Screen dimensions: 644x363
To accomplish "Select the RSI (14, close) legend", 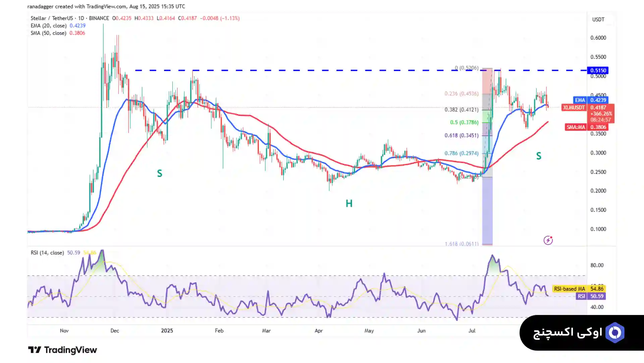I will pyautogui.click(x=47, y=253).
